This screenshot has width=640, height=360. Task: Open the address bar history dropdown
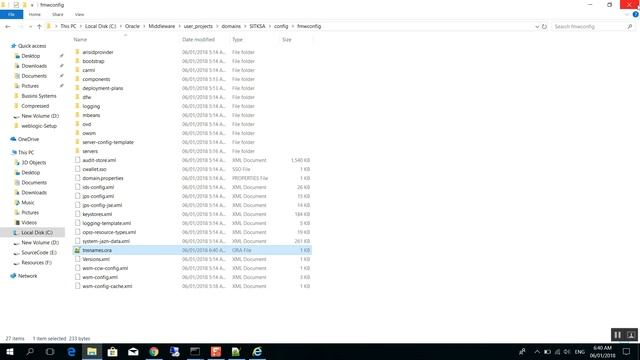tap(537, 27)
